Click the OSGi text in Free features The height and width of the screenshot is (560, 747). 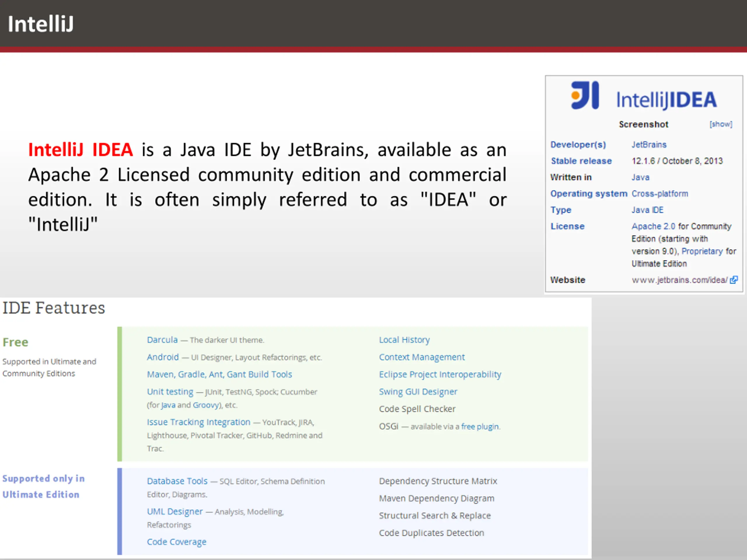tap(388, 426)
